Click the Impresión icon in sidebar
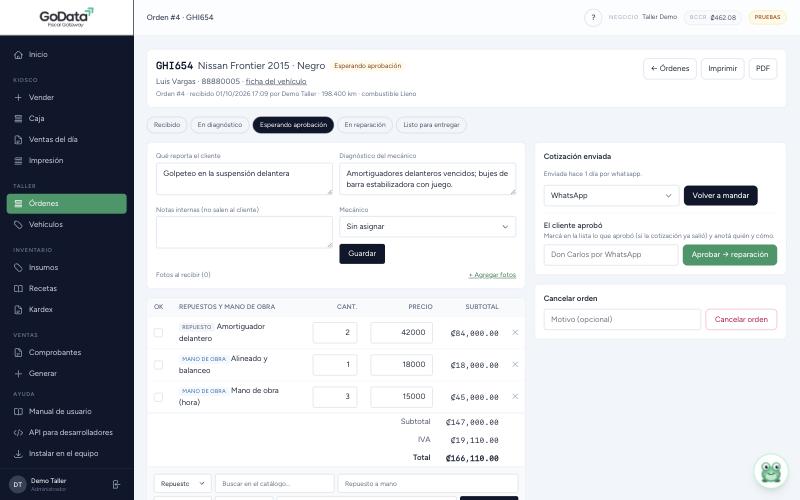The height and width of the screenshot is (500, 800). click(x=18, y=161)
